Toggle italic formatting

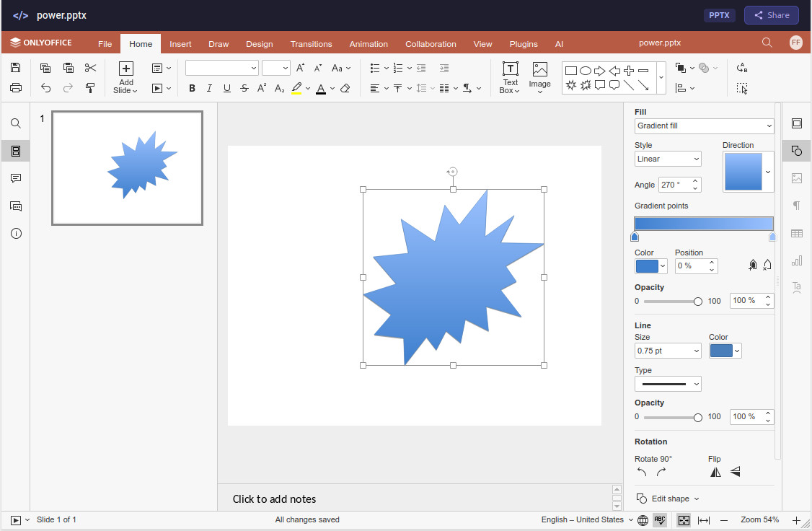point(209,88)
